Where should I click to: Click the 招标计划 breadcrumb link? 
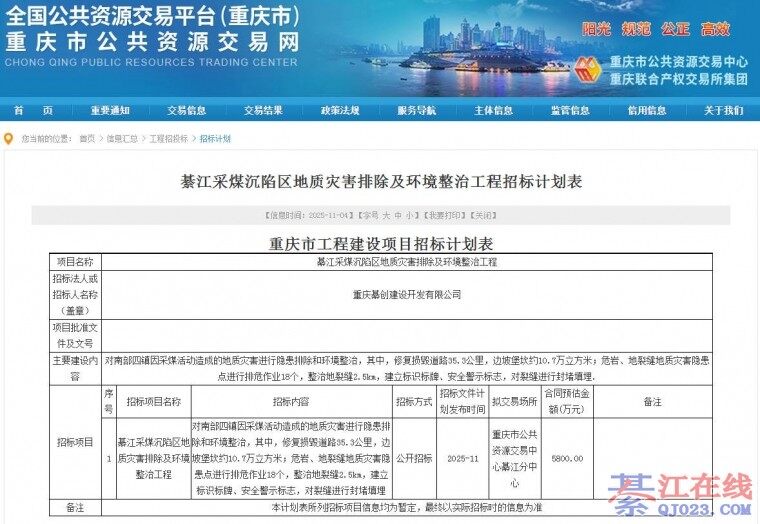click(215, 139)
